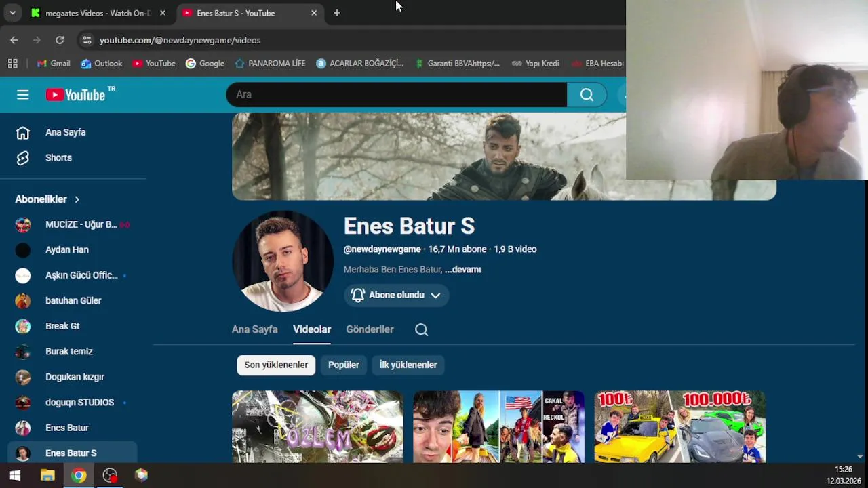The height and width of the screenshot is (488, 868).
Task: Click the Enes Batur S channel avatar
Action: coord(283,261)
